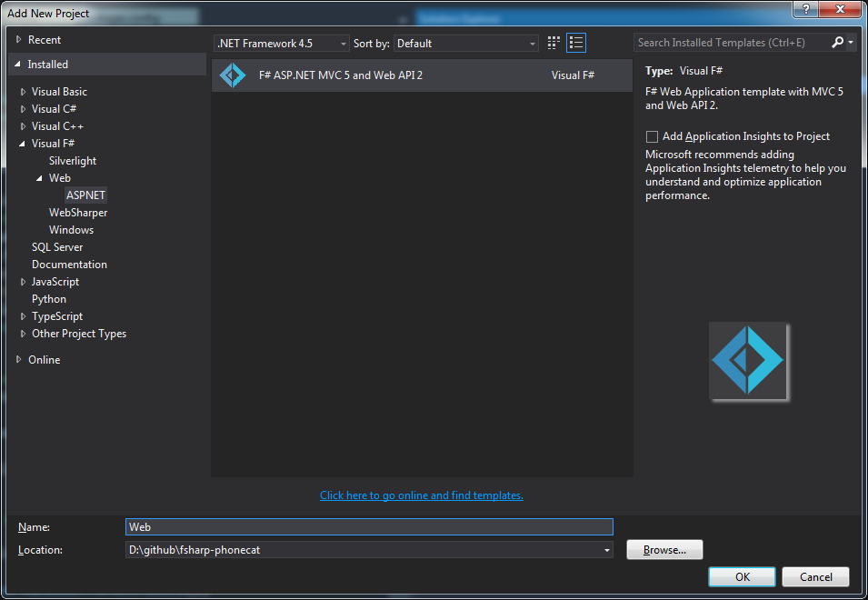Click the F# template icon in list
Viewport: 868px width, 600px height.
tap(233, 75)
